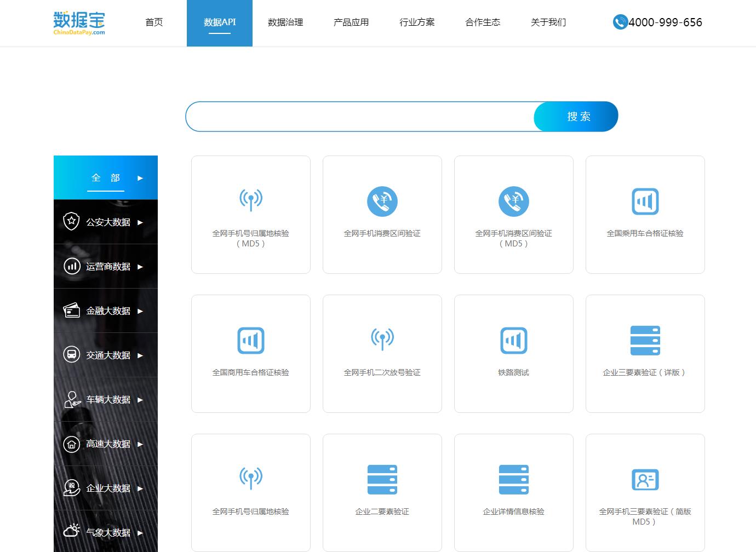Open 企业二要素验证 server icon
Screen dimensions: 756x552
point(382,479)
